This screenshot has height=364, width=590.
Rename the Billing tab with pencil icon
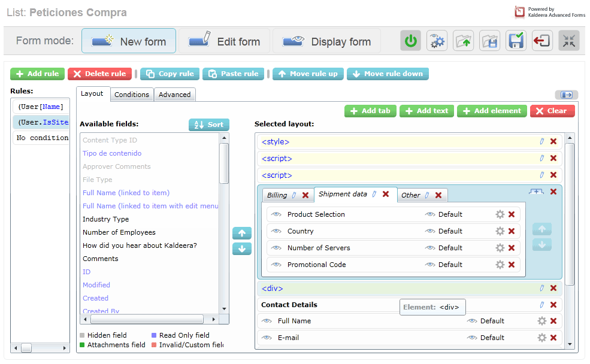pos(294,195)
